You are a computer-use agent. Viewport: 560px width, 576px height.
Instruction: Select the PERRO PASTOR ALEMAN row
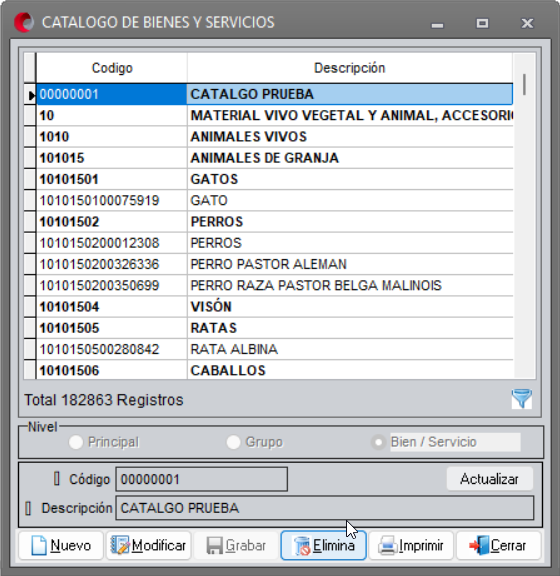coord(274,264)
